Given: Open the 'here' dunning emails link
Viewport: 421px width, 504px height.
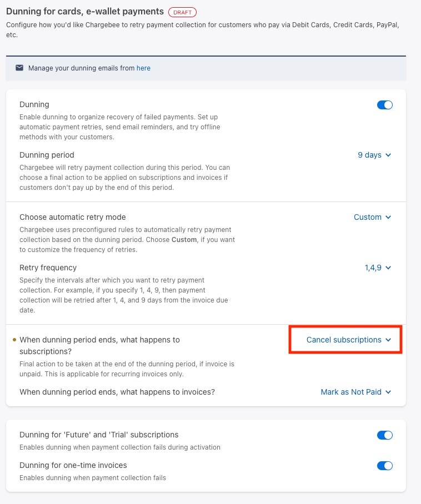Looking at the screenshot, I should 143,68.
